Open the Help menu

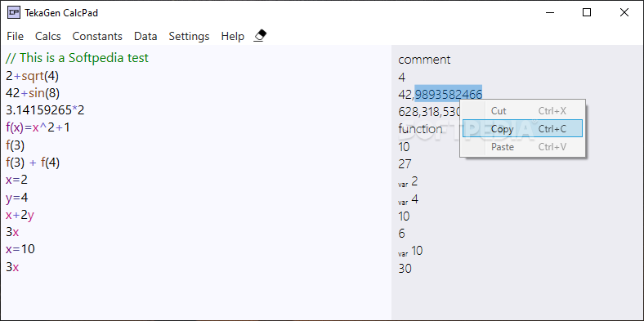coord(232,36)
